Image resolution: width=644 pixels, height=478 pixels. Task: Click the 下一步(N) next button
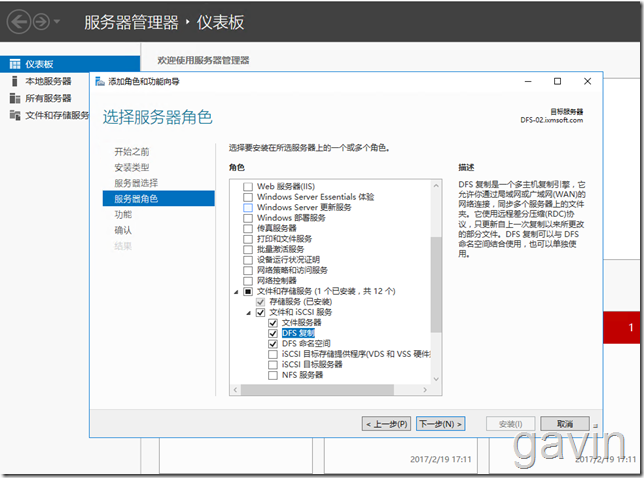440,424
